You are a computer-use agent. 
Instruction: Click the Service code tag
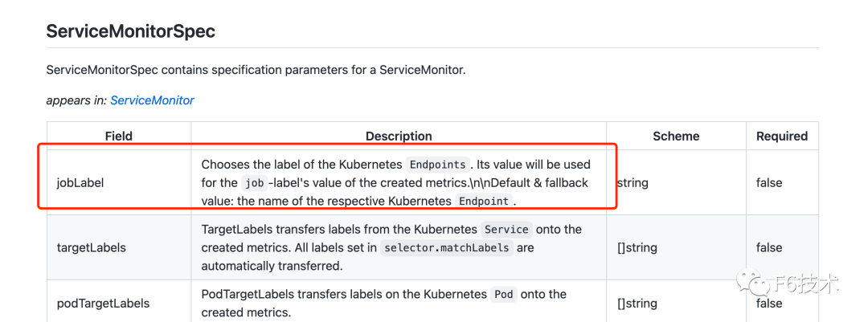click(506, 230)
